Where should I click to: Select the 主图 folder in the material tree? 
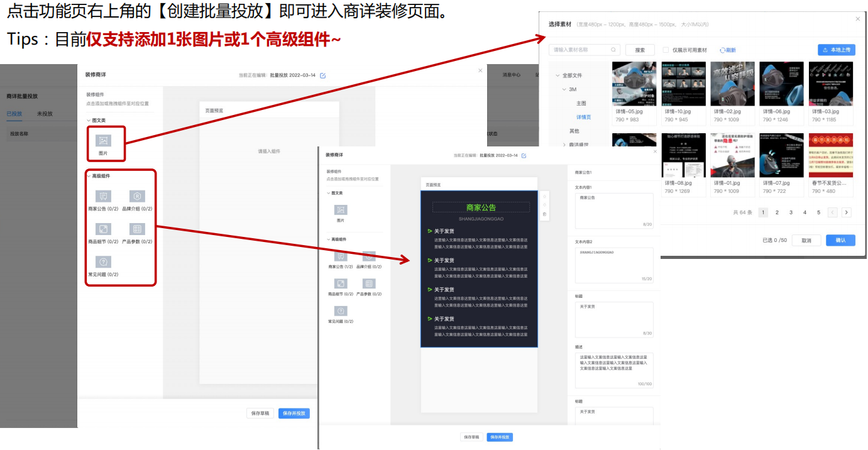click(x=581, y=103)
